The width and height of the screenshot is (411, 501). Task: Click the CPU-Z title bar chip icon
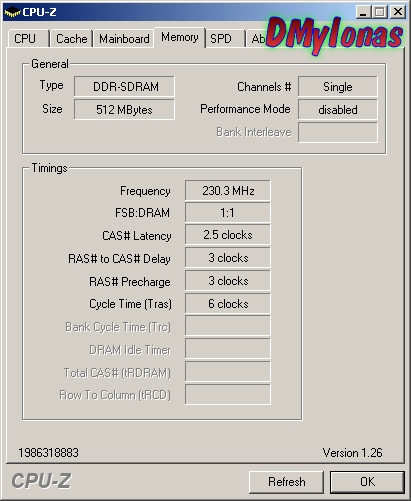click(12, 12)
